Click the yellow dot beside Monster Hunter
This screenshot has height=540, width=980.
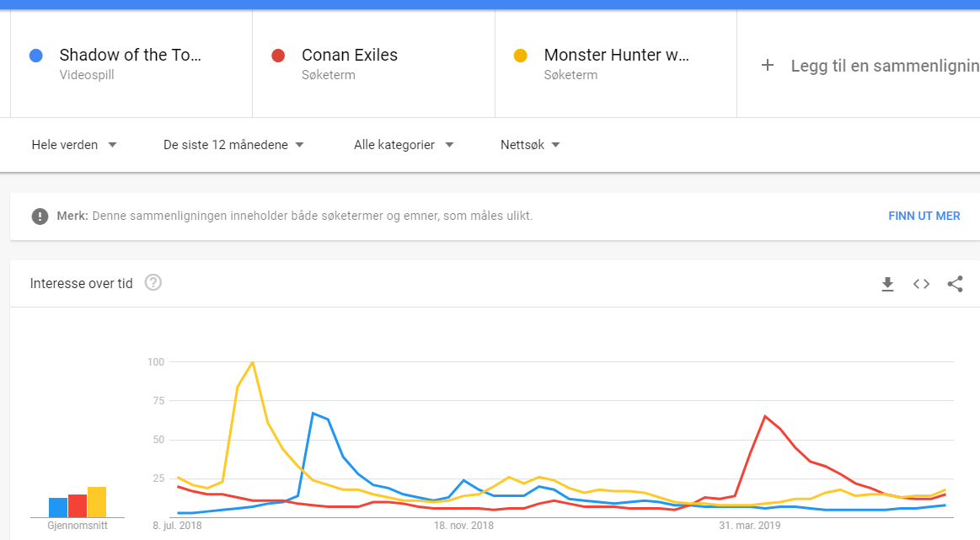(521, 56)
